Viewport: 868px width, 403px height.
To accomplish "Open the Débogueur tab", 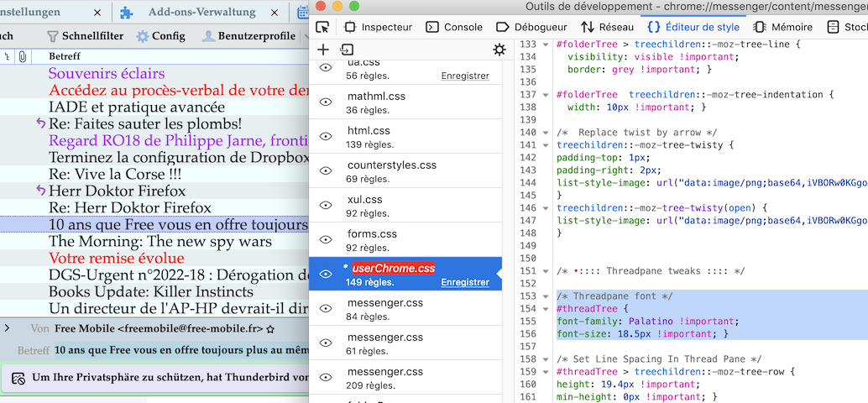I will [532, 27].
